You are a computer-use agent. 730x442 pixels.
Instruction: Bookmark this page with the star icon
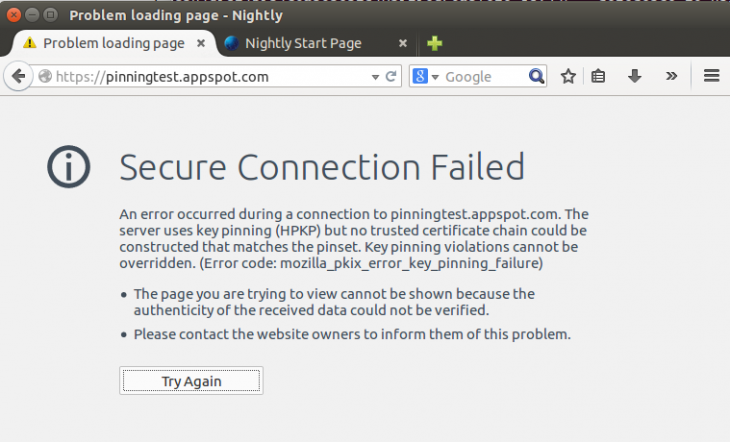(568, 76)
